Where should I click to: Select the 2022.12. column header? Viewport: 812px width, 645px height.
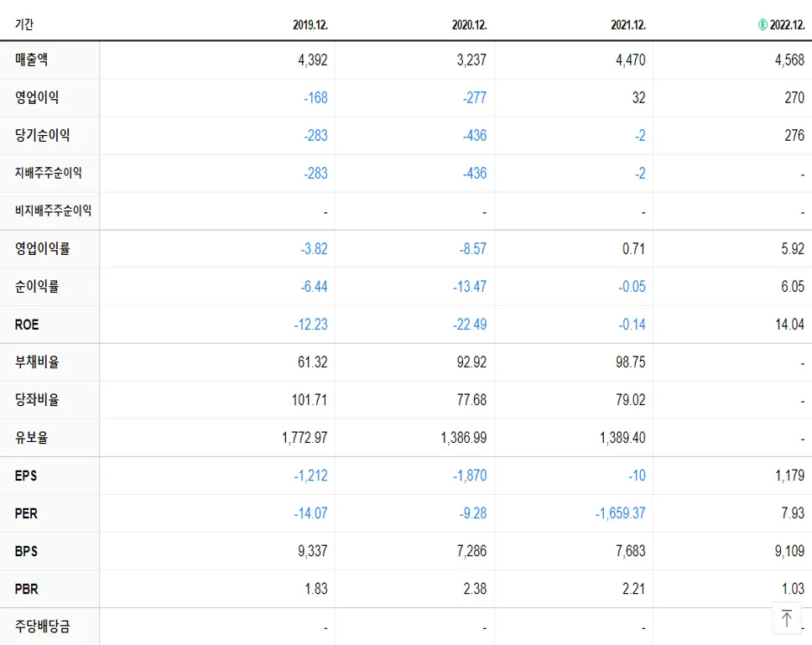pyautogui.click(x=787, y=25)
